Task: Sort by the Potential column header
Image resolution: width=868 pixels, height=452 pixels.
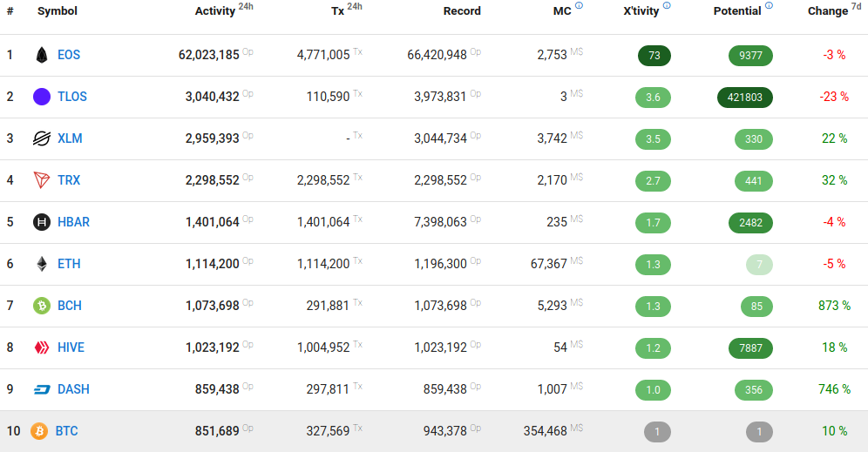Action: click(x=736, y=11)
